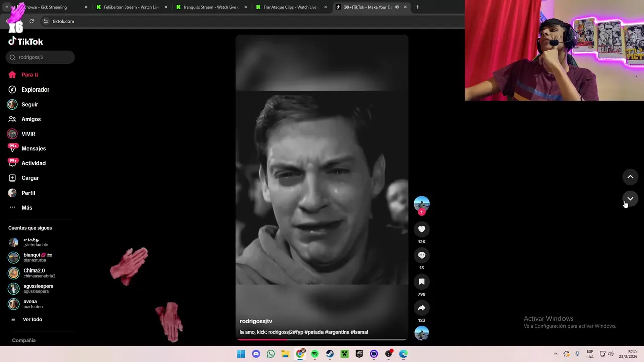Open rodrigossjtv username on video

[x=256, y=321]
